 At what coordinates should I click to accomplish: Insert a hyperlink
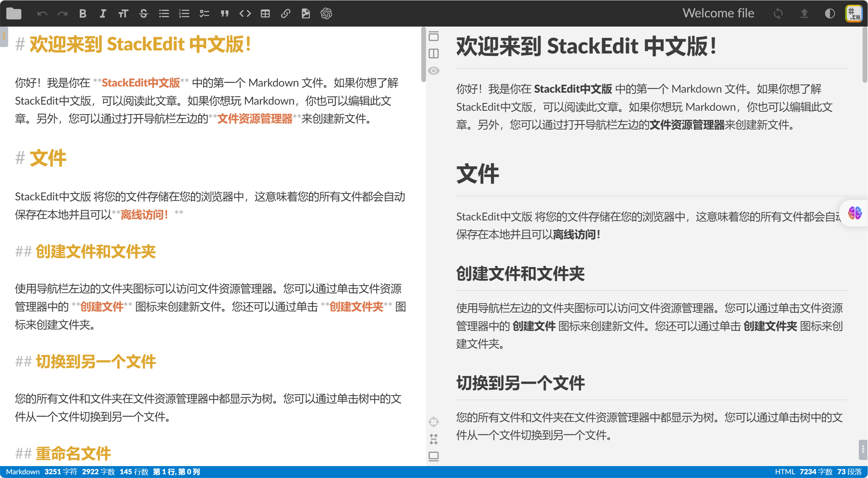coord(286,14)
